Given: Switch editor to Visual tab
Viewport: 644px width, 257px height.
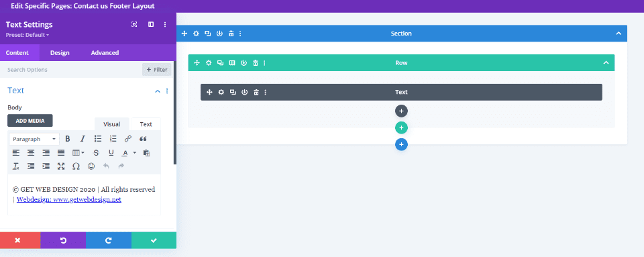Looking at the screenshot, I should click(112, 124).
